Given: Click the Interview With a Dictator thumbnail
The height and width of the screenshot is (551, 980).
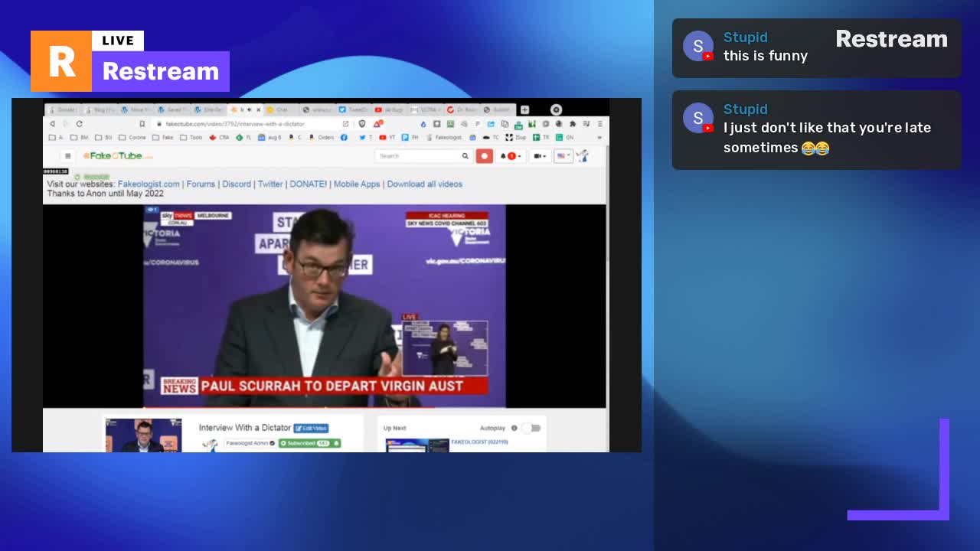Looking at the screenshot, I should coord(144,435).
